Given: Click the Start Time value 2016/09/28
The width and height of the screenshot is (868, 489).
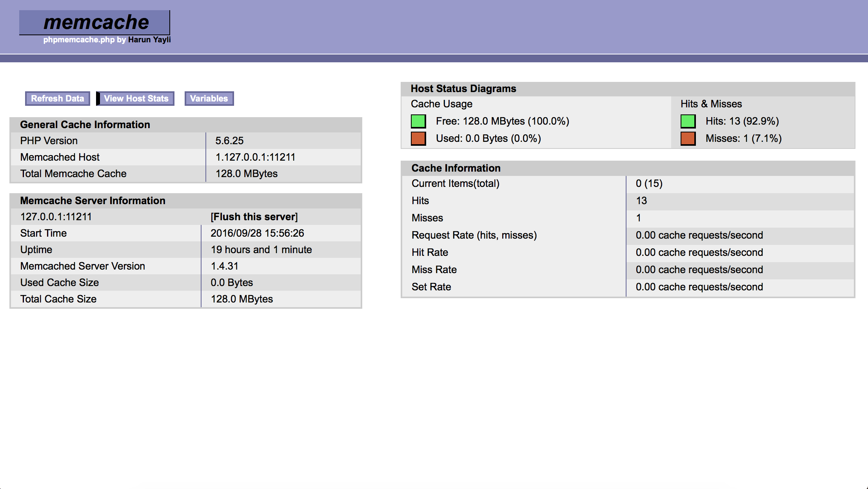Looking at the screenshot, I should click(x=257, y=233).
